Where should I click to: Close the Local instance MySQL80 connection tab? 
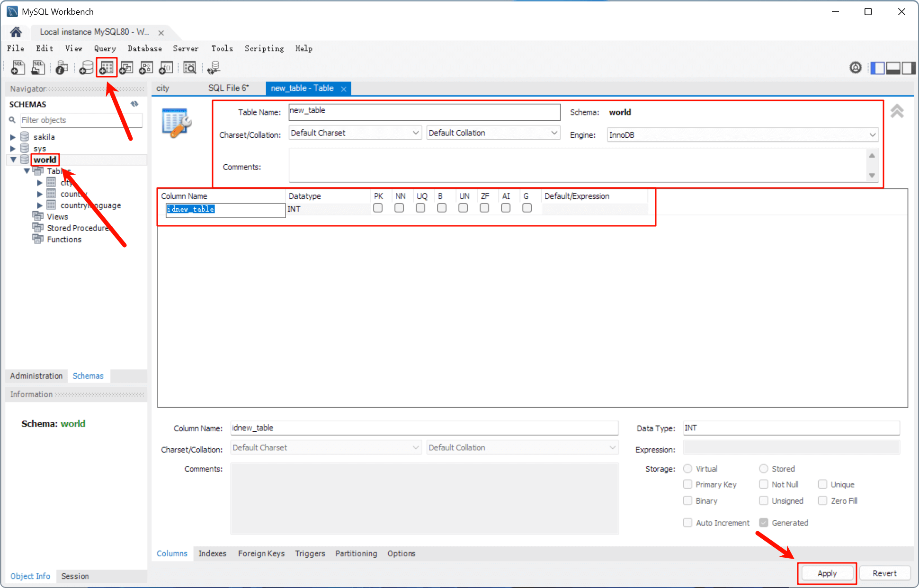pos(161,33)
